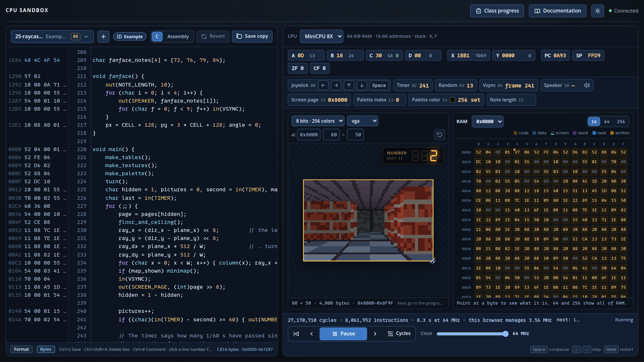
Task: Click the screen address field 0x8000
Action: point(309,135)
